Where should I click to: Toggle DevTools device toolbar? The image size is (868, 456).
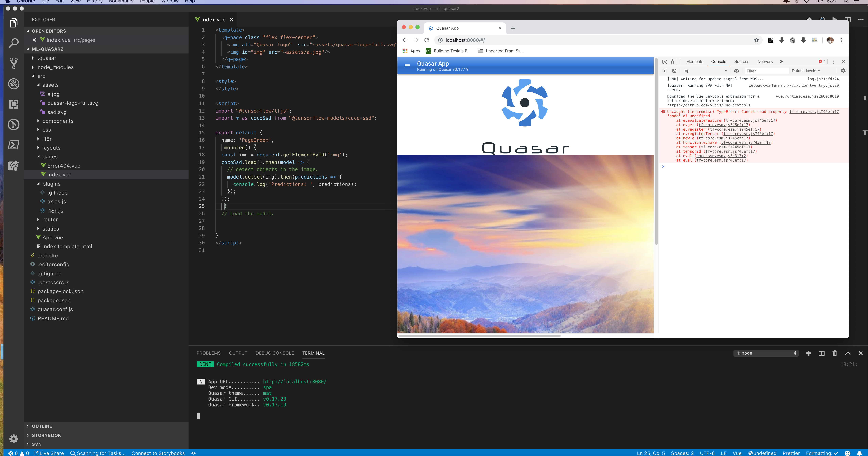pos(674,62)
